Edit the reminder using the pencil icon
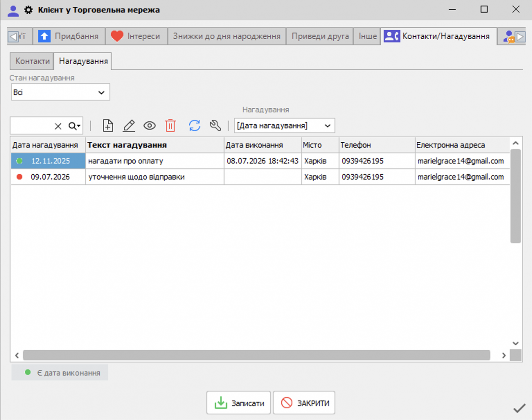The width and height of the screenshot is (532, 420). click(129, 125)
